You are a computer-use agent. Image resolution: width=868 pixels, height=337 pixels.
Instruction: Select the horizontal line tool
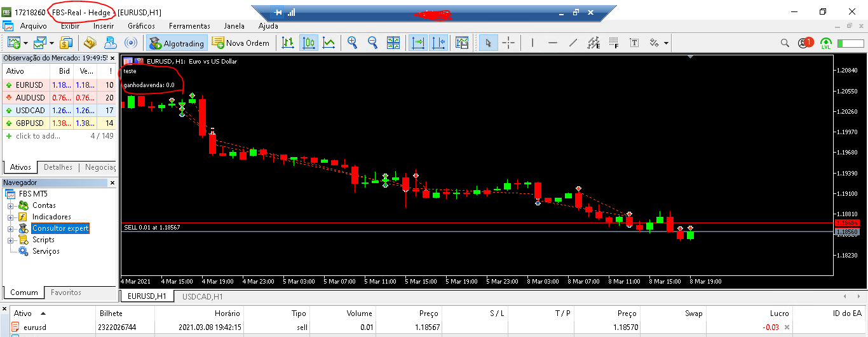tap(553, 43)
